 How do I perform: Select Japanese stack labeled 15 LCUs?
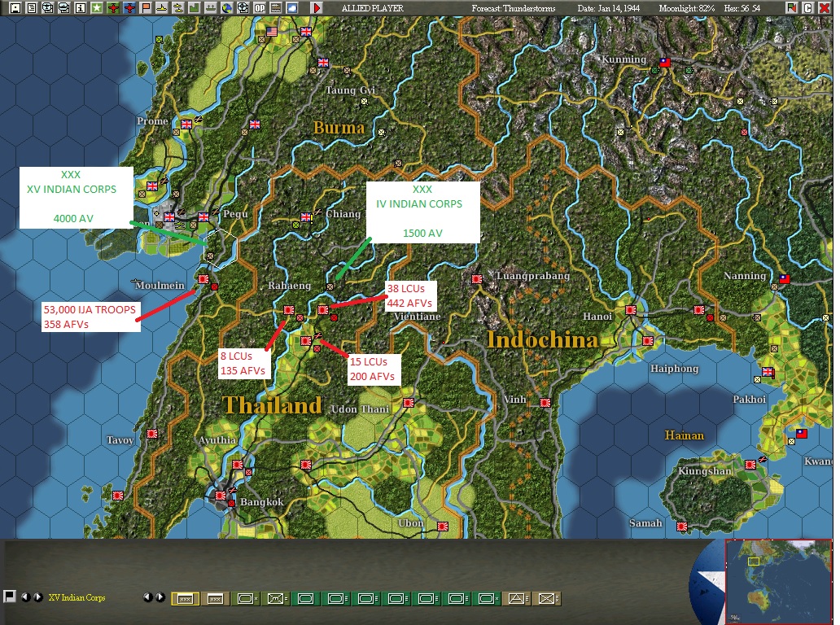click(306, 341)
